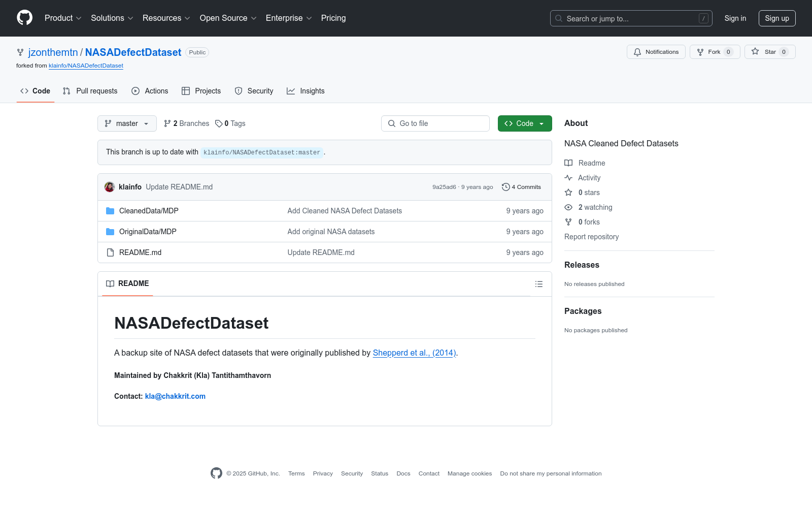Click the fork icon beside jzonthemtn

20,52
